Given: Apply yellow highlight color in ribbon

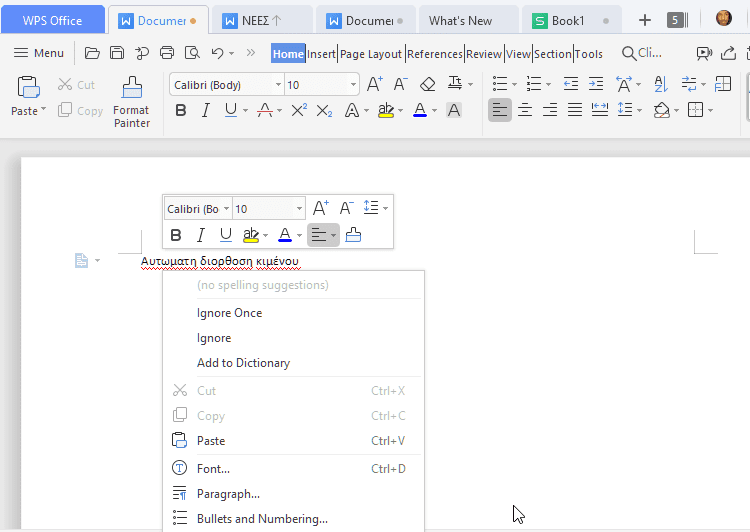Looking at the screenshot, I should [x=386, y=111].
